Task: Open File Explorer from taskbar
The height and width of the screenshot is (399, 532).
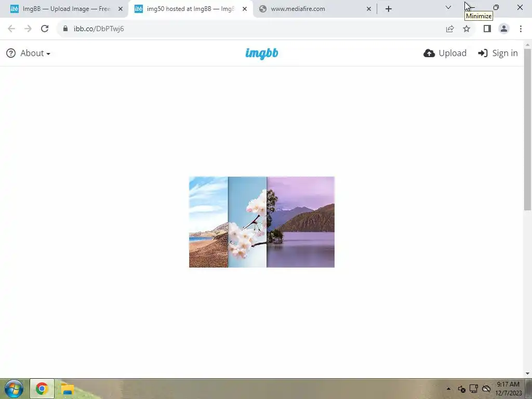Action: pos(68,389)
